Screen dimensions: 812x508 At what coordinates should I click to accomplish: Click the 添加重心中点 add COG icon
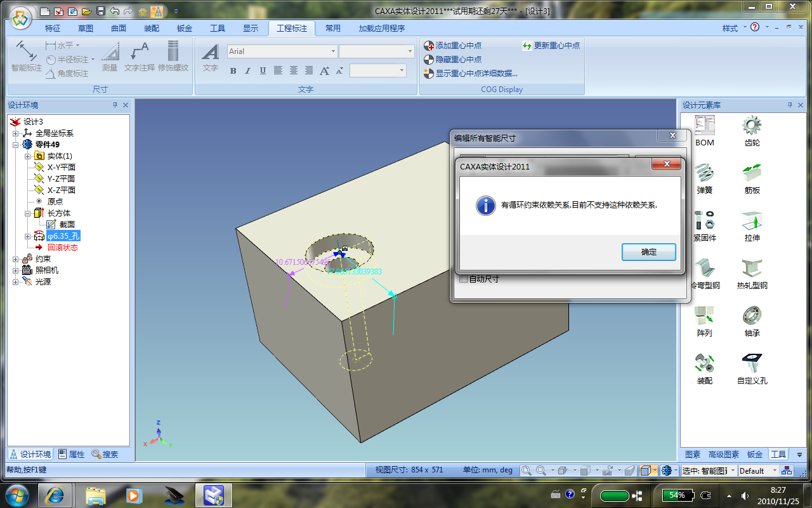[x=429, y=46]
